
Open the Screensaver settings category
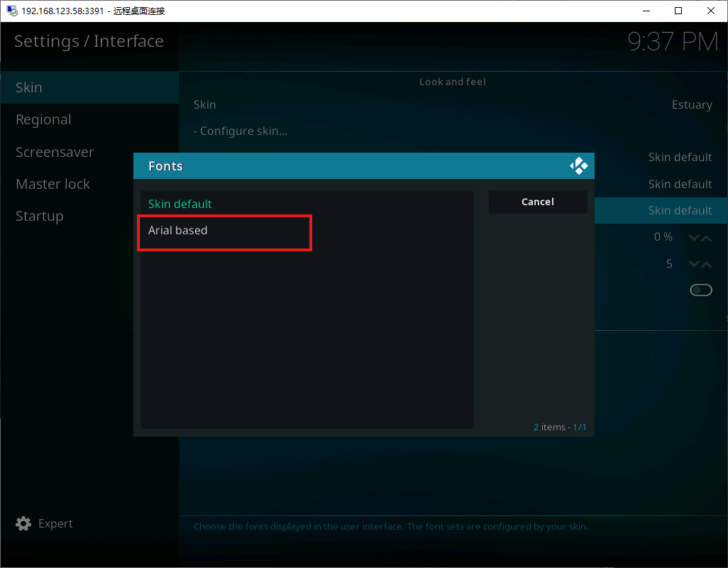(x=55, y=152)
